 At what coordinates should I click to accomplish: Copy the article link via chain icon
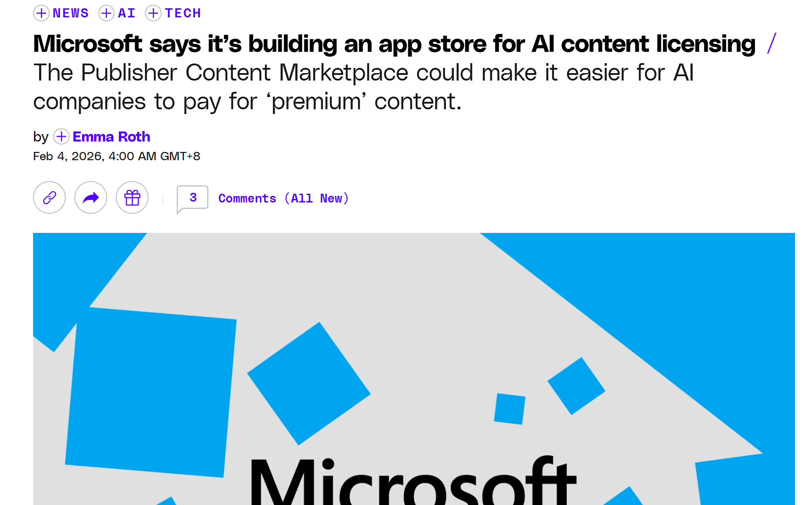[50, 198]
